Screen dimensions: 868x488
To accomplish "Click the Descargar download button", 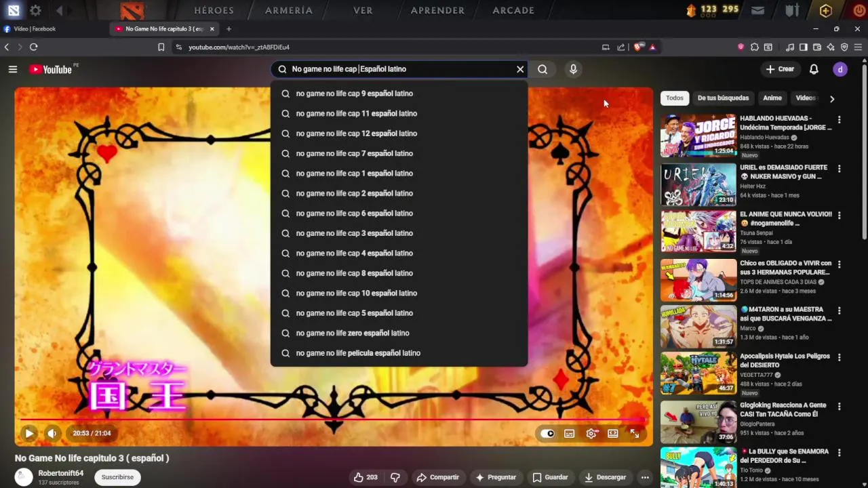I will pyautogui.click(x=605, y=477).
